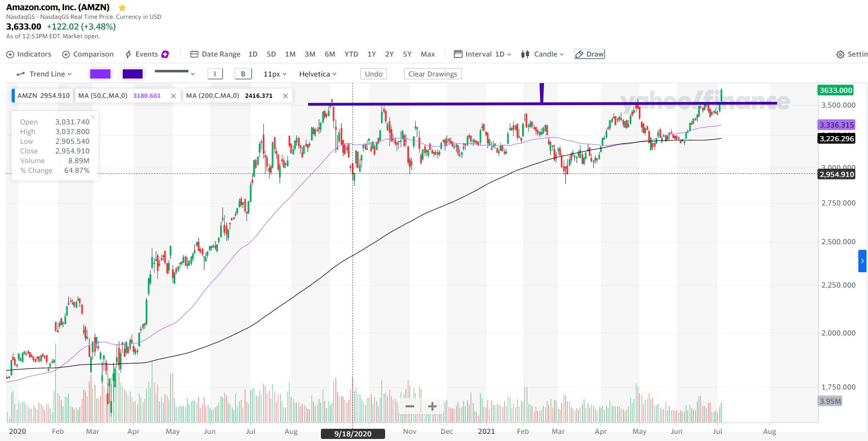Open chart Events options
The width and height of the screenshot is (868, 441).
pyautogui.click(x=142, y=54)
